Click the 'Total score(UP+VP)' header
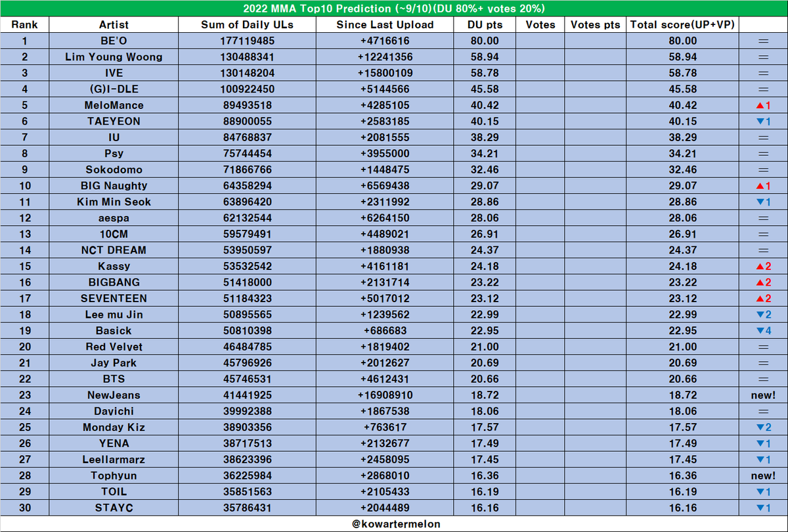Image resolution: width=788 pixels, height=532 pixels. [682, 25]
